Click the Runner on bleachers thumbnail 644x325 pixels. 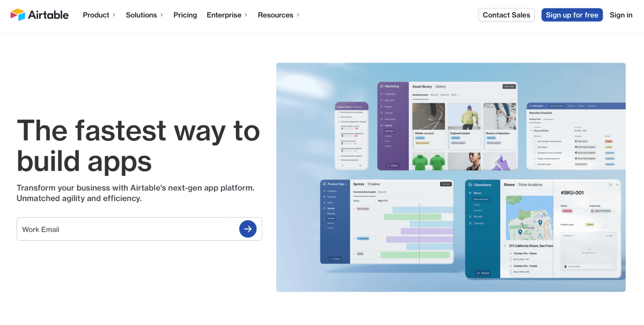point(500,116)
